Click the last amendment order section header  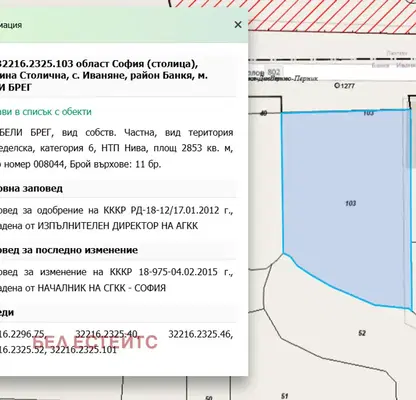[69, 250]
